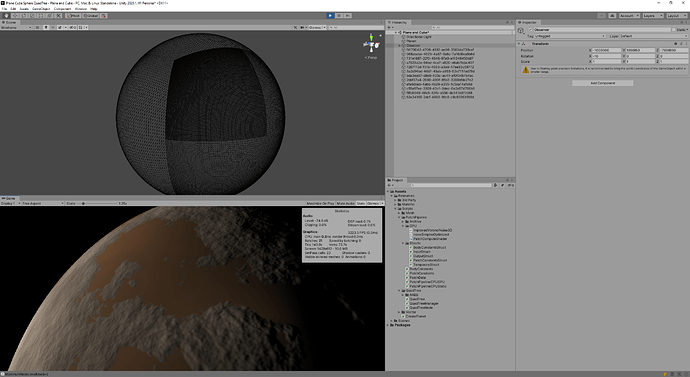
Task: Click the scene orientation gizmo
Action: (371, 45)
